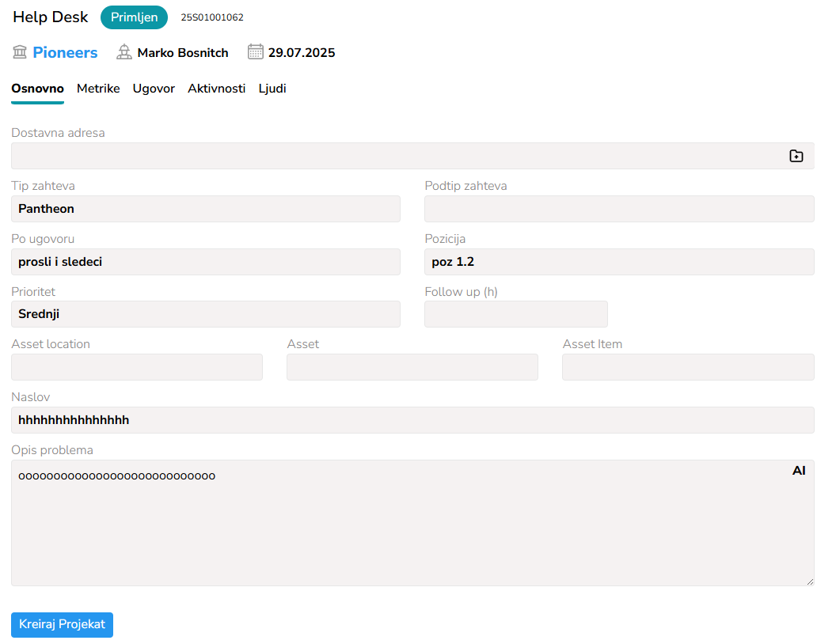Switch to the Metrike tab
Image resolution: width=836 pixels, height=644 pixels.
tap(98, 89)
